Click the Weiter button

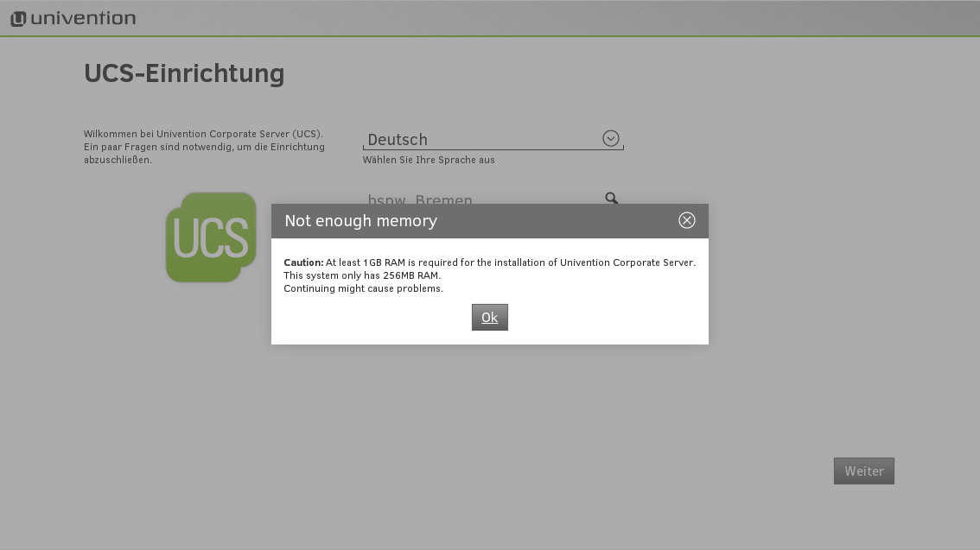tap(863, 471)
